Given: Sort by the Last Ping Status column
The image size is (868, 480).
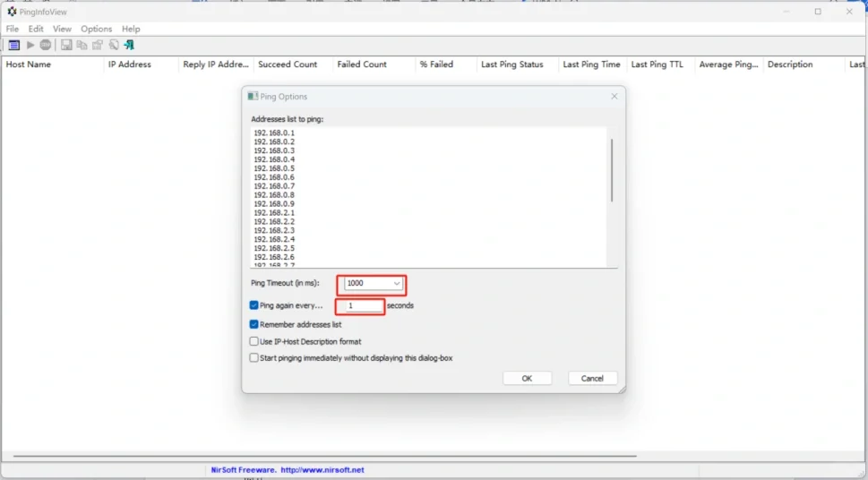Looking at the screenshot, I should (518, 64).
